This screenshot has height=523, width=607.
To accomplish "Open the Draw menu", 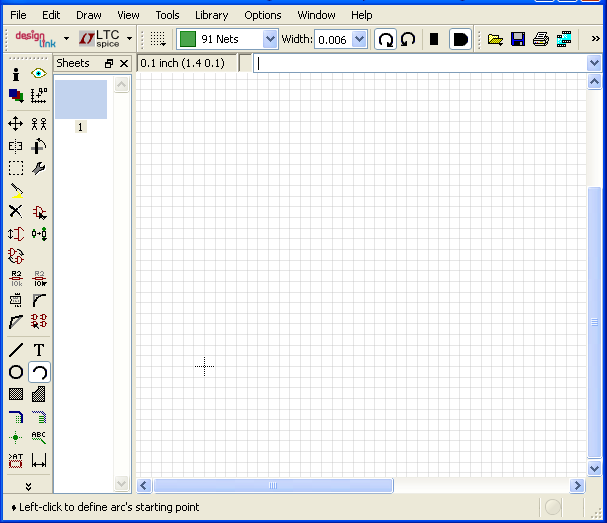I will (89, 15).
